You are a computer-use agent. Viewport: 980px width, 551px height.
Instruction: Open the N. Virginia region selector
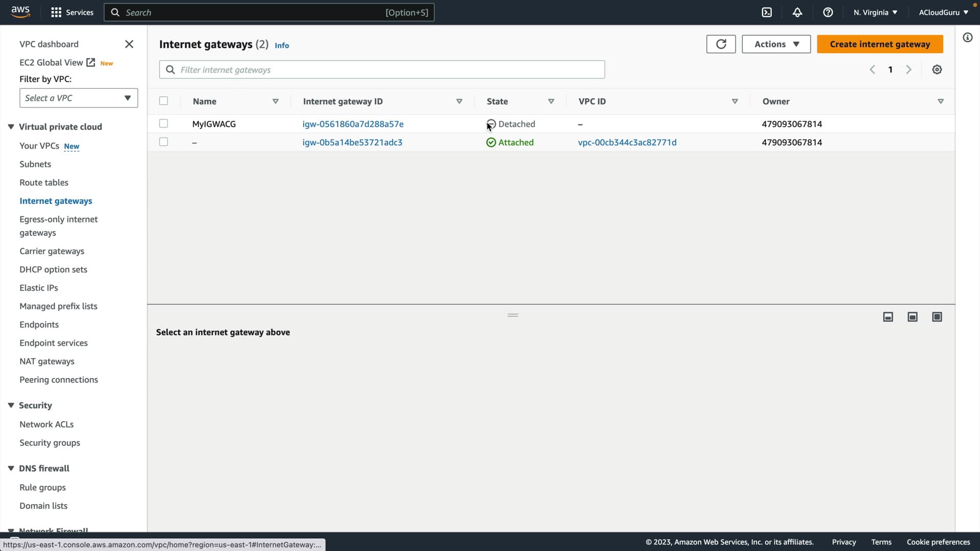pyautogui.click(x=875, y=12)
